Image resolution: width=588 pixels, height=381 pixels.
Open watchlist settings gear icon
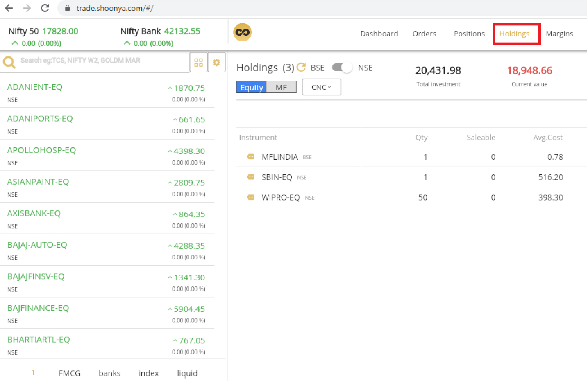[216, 62]
